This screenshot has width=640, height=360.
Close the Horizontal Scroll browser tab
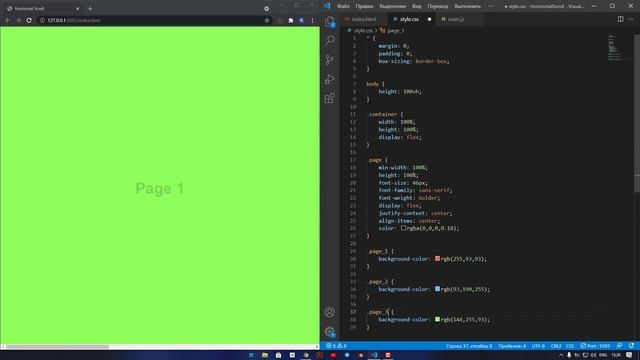tap(78, 8)
